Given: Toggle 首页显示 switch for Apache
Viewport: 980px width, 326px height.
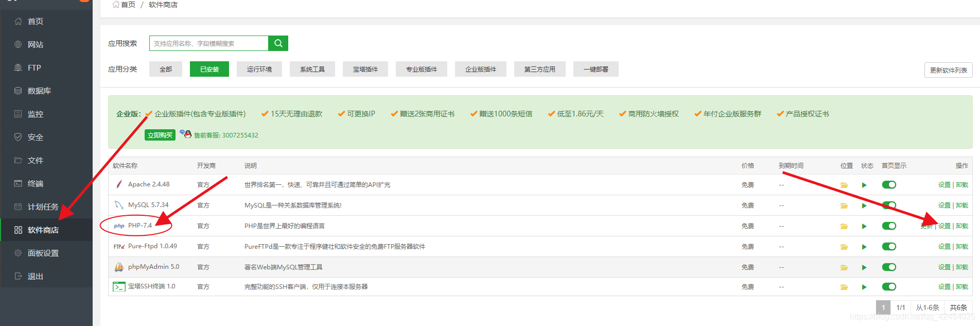Looking at the screenshot, I should pos(889,185).
